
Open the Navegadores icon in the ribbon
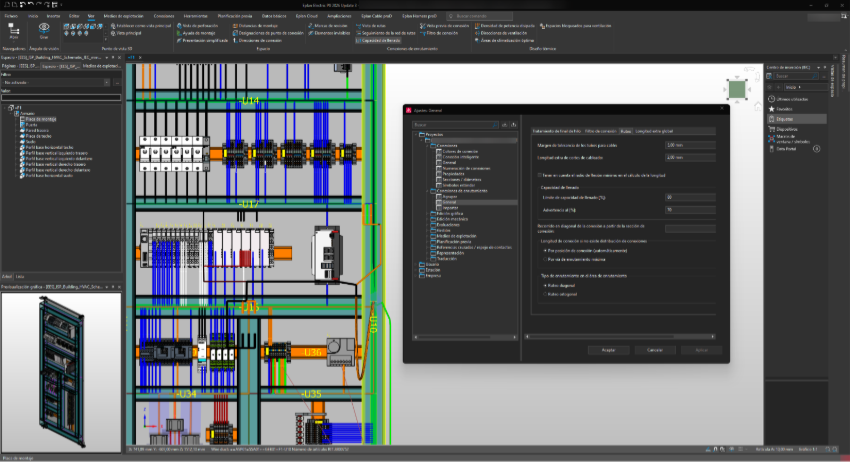[x=14, y=31]
